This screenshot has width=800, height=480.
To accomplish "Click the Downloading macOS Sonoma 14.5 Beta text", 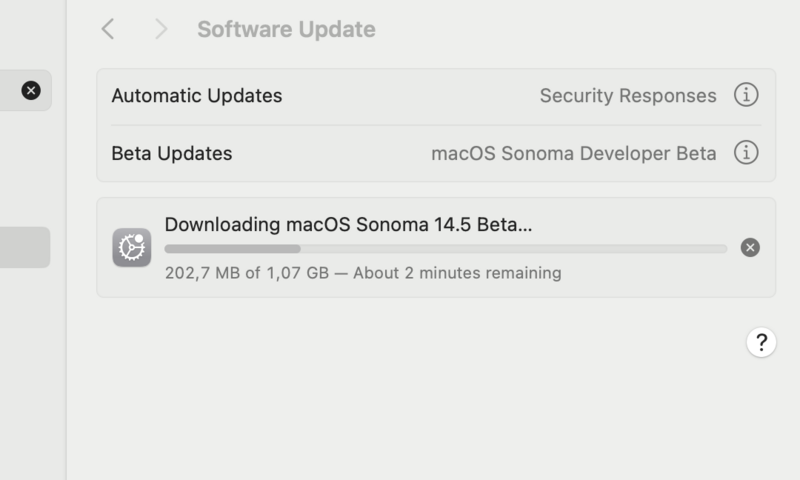I will (348, 225).
